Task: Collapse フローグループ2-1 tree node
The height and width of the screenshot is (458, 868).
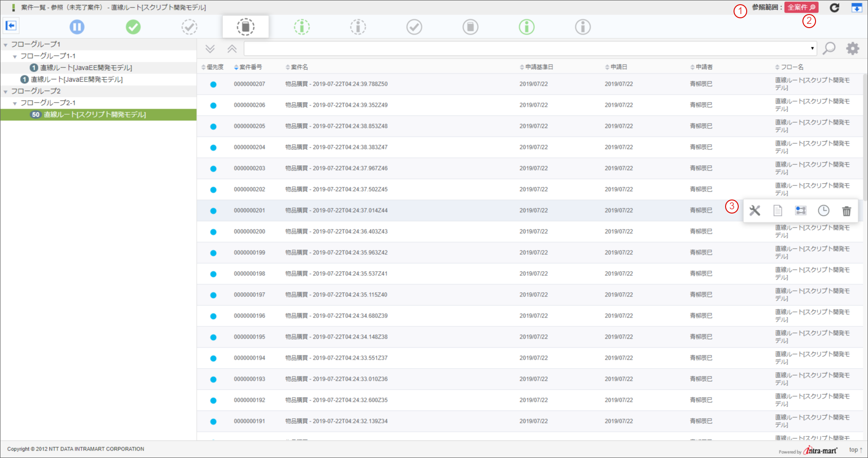Action: click(15, 103)
